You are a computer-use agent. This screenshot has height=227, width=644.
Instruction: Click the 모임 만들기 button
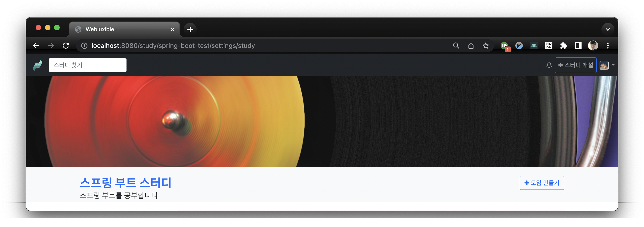(542, 183)
